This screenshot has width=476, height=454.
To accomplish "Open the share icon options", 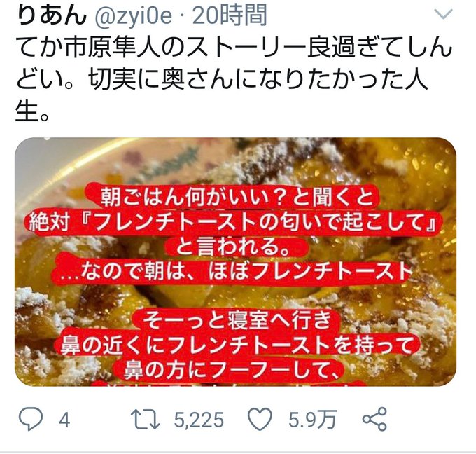I will point(374,420).
